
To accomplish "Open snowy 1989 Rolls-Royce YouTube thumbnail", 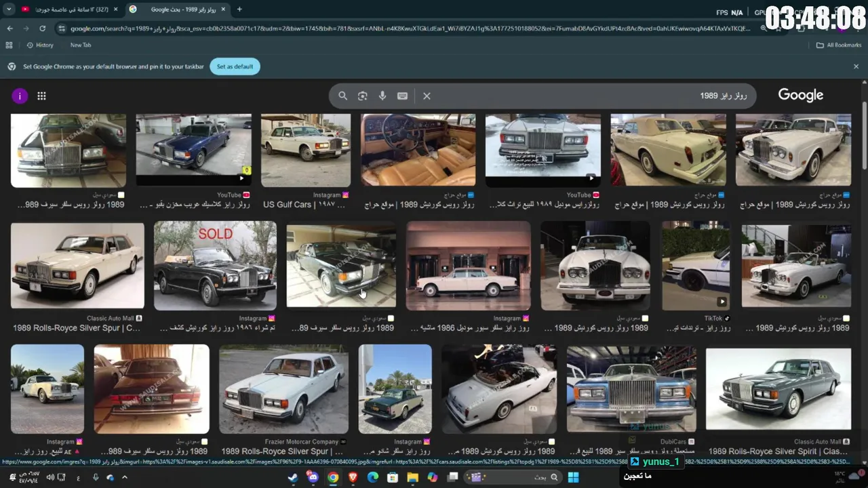I will 543,150.
